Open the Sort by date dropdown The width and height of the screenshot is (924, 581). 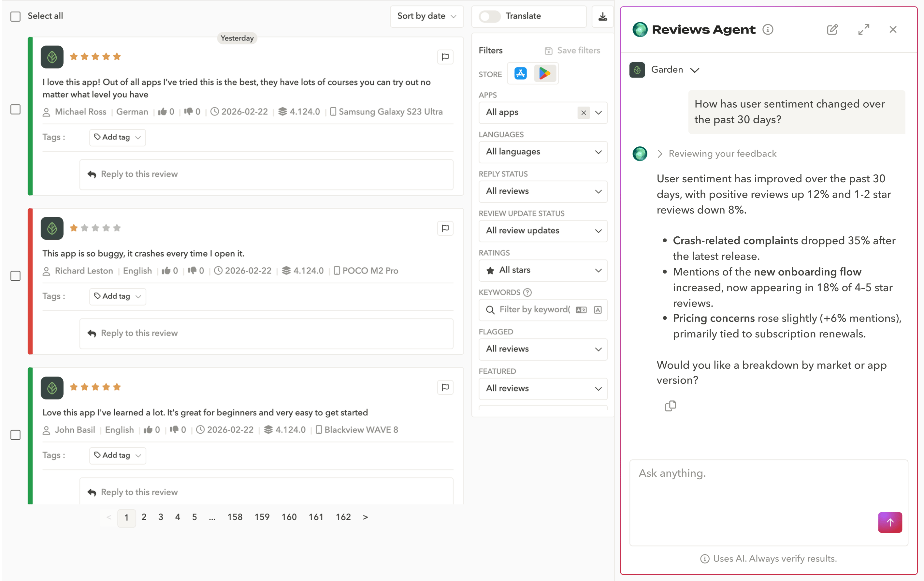coord(426,16)
